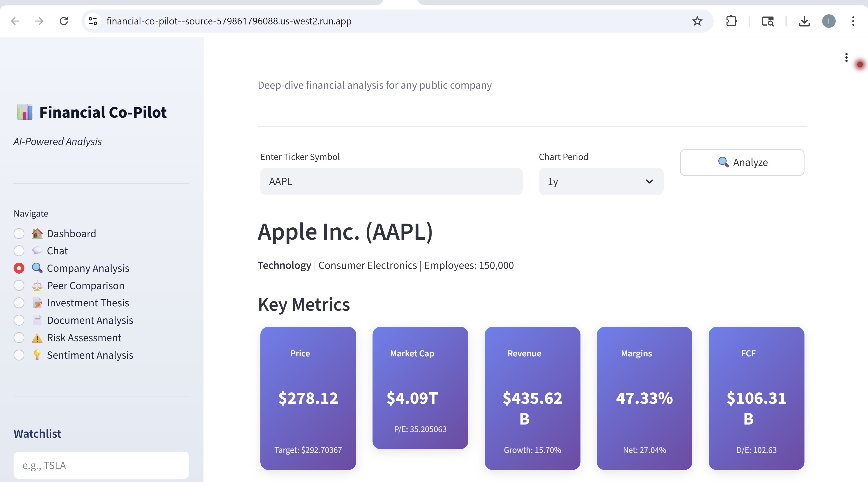Open the browser downloads icon
868x482 pixels.
click(x=804, y=21)
